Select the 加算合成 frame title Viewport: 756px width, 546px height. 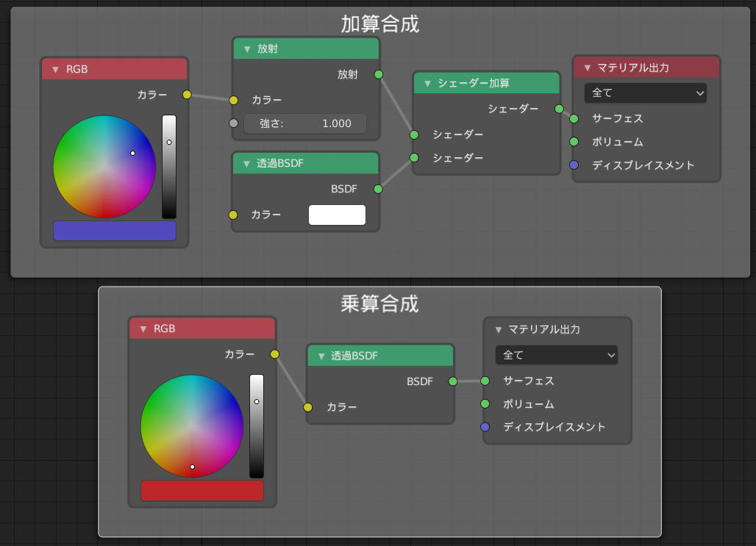(380, 24)
